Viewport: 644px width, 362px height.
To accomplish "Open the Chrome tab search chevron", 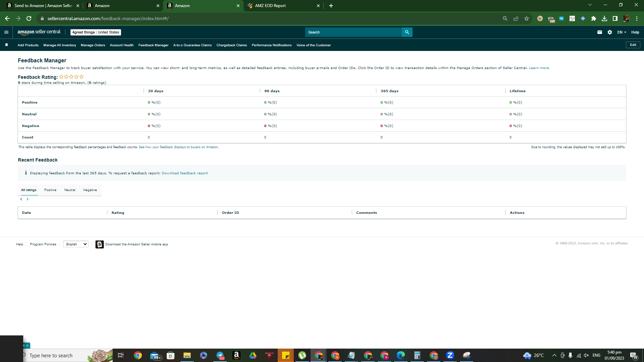I will [590, 5].
